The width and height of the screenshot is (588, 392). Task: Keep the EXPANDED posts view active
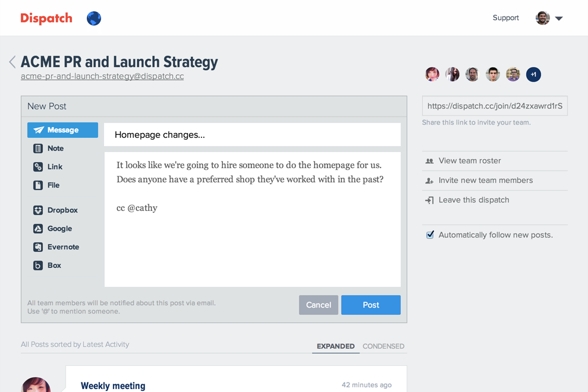(x=335, y=346)
